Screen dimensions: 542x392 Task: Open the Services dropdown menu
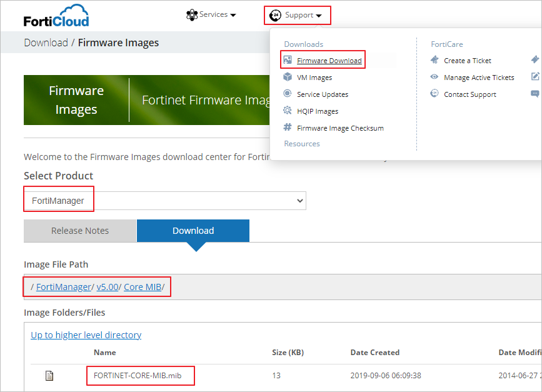tap(211, 14)
